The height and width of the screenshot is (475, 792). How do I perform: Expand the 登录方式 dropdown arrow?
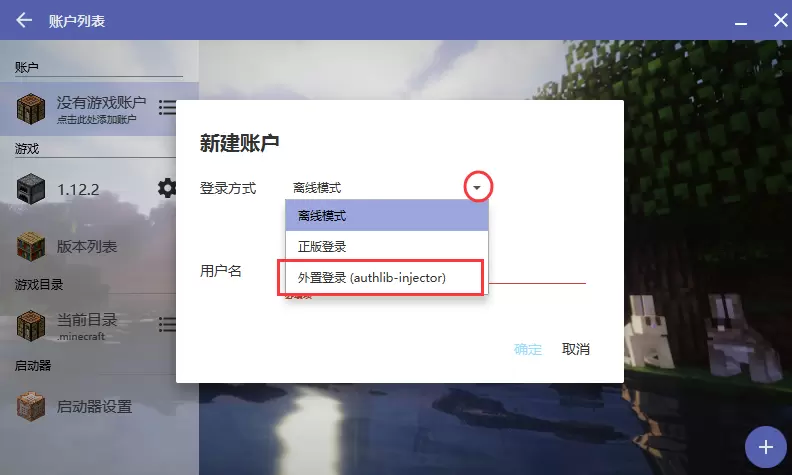coord(477,187)
